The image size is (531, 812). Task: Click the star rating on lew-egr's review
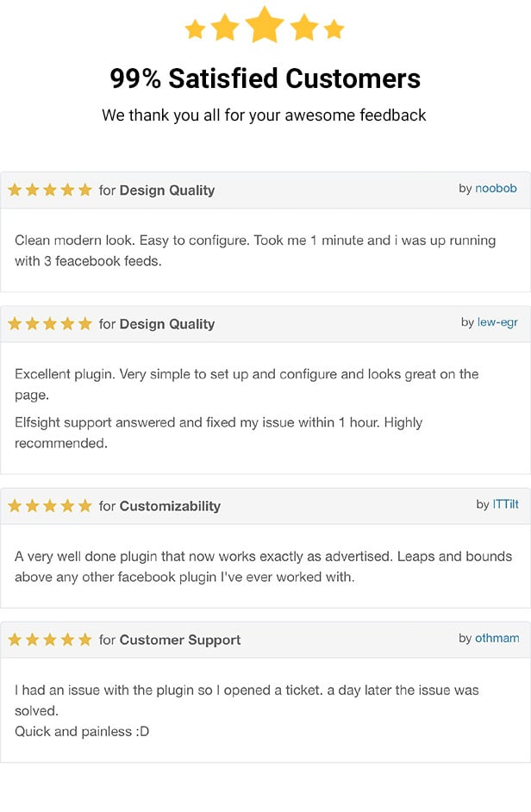49,324
